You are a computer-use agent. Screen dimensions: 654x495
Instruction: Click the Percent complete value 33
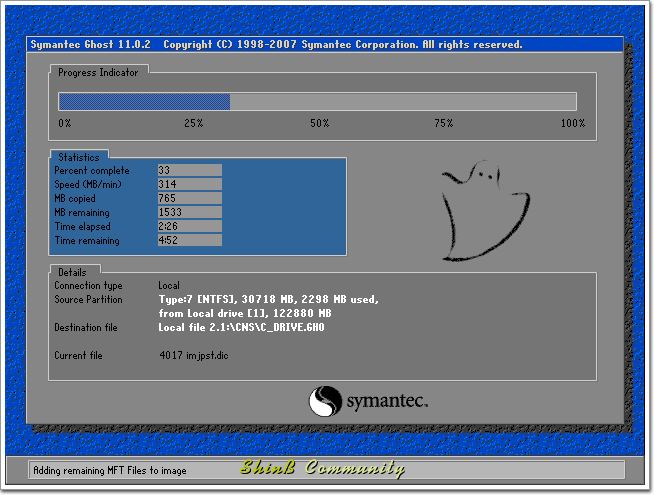point(190,170)
